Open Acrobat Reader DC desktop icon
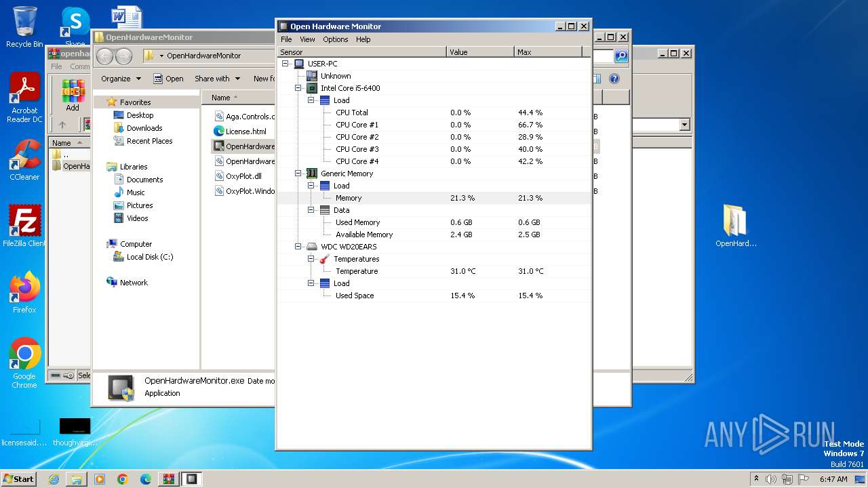 (x=24, y=98)
